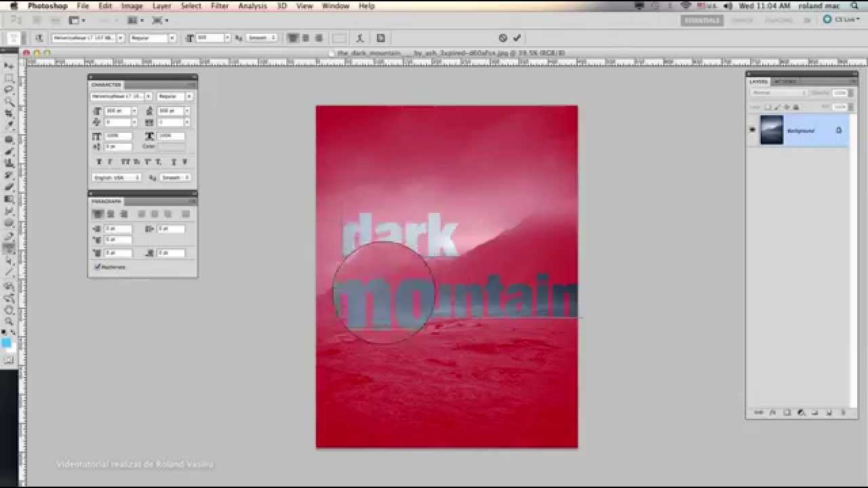Open the Filter menu

[x=220, y=6]
